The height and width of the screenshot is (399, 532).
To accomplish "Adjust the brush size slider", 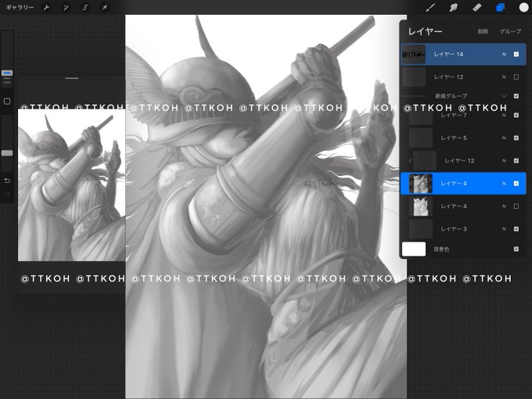I will (x=7, y=73).
